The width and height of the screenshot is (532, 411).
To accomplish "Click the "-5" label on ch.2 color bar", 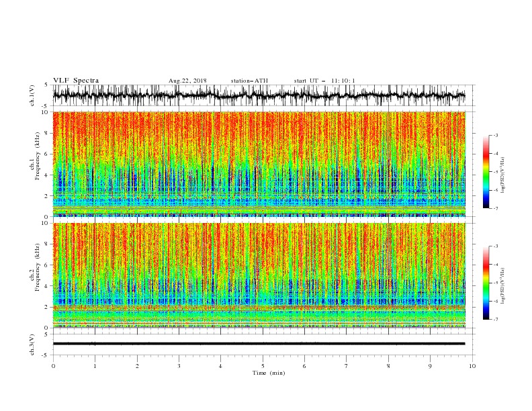I will point(496,283).
